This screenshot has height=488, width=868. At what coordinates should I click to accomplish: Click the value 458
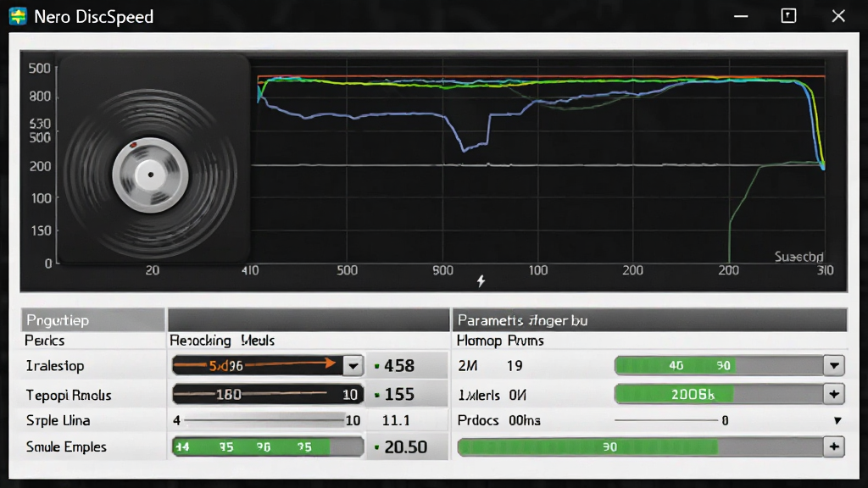pyautogui.click(x=399, y=366)
